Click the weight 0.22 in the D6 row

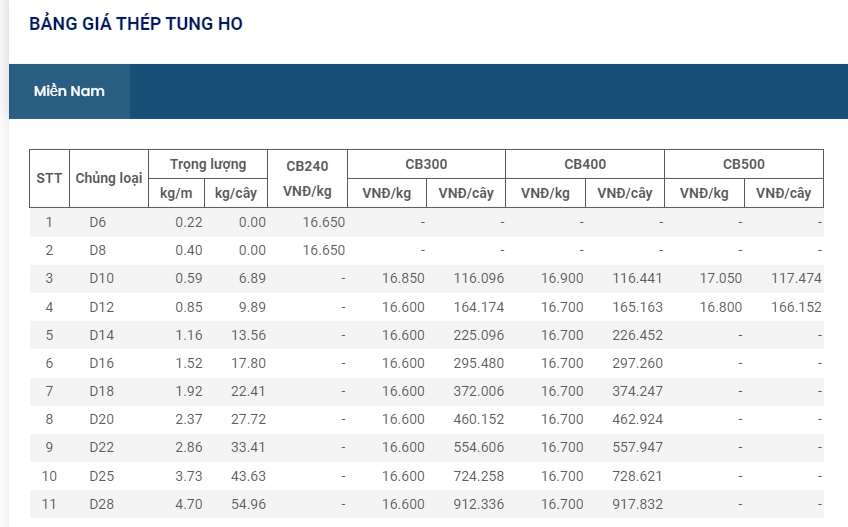(x=189, y=222)
